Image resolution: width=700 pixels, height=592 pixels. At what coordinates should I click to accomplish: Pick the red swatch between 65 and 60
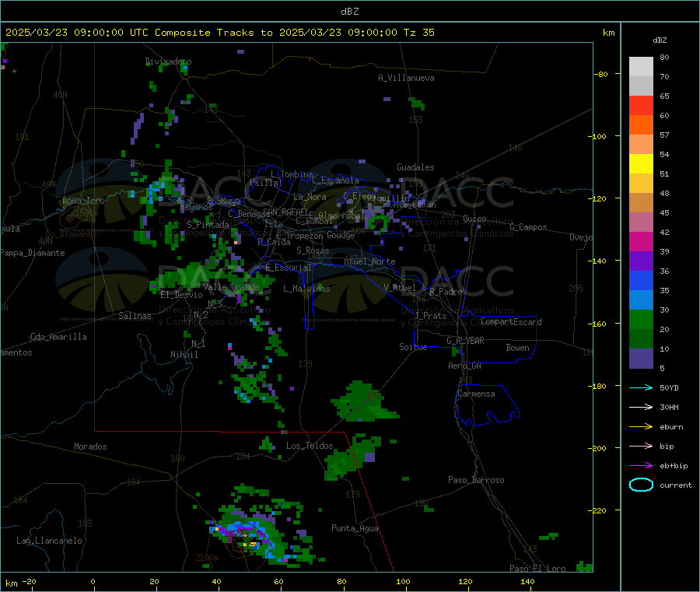[x=641, y=105]
